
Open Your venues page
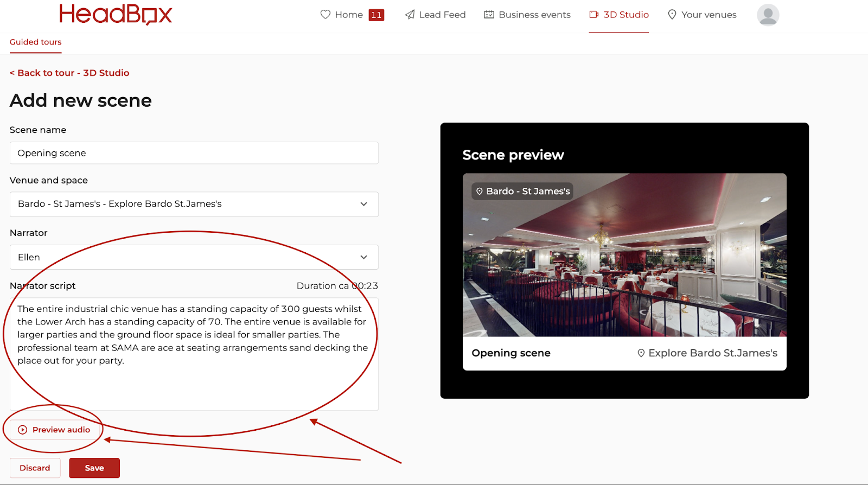pos(709,15)
